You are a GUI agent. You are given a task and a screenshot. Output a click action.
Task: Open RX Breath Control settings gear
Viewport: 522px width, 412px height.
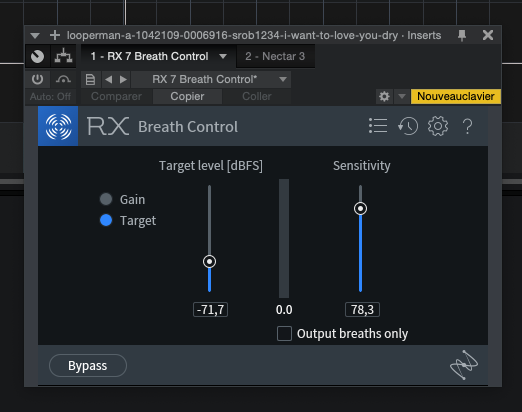point(438,126)
